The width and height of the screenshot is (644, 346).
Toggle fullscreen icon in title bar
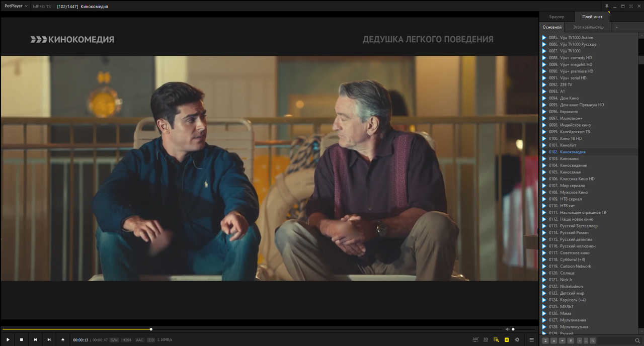tap(631, 7)
